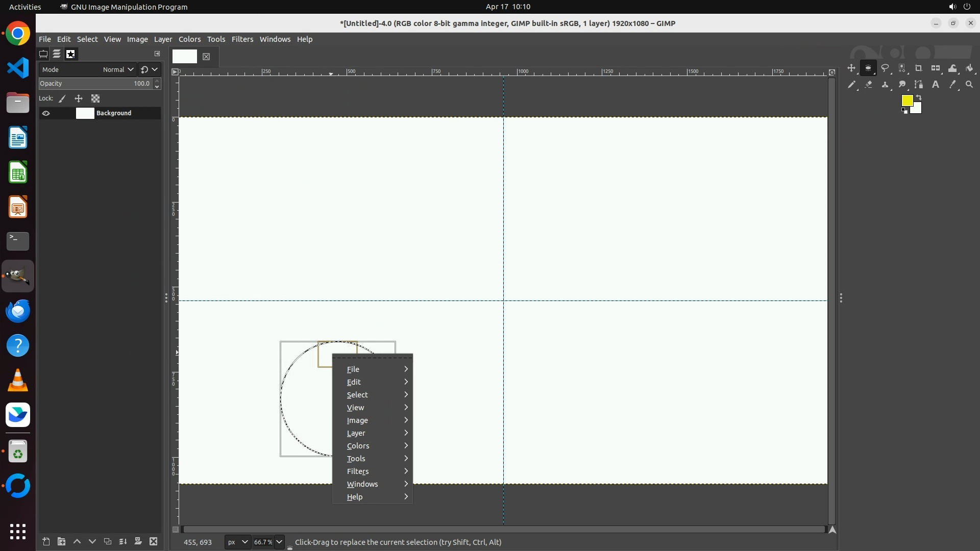Toggle lock alpha channel checkerboard icon
Image resolution: width=980 pixels, height=551 pixels.
[95, 98]
